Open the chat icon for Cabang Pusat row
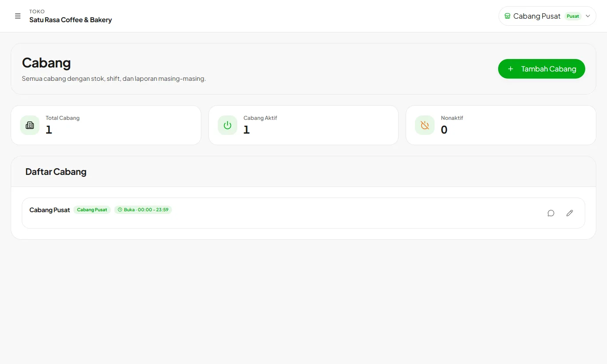The height and width of the screenshot is (364, 607). point(551,213)
